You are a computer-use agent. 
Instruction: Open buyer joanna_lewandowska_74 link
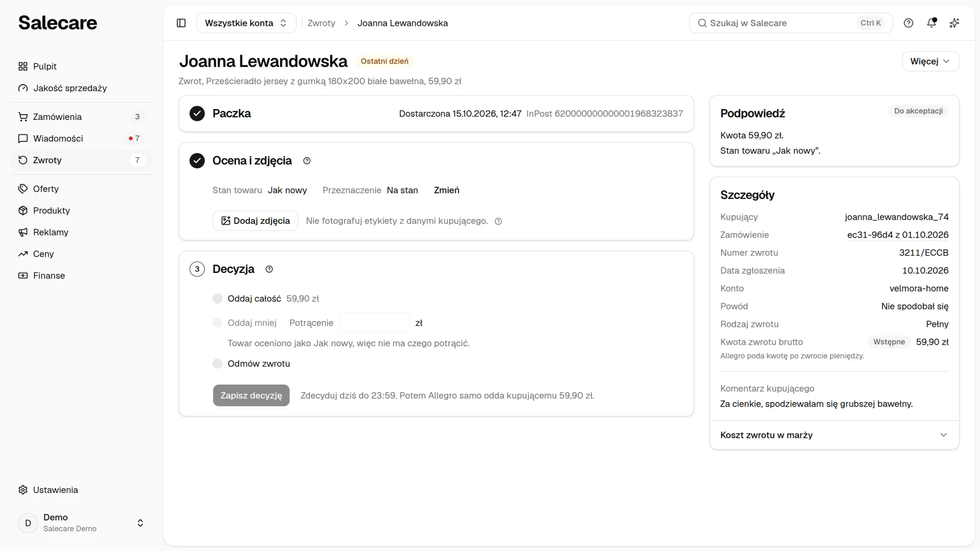pos(897,217)
